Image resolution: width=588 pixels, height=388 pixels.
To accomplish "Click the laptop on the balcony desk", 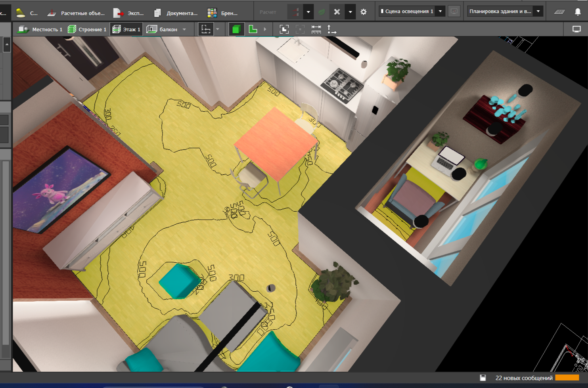I will point(448,161).
